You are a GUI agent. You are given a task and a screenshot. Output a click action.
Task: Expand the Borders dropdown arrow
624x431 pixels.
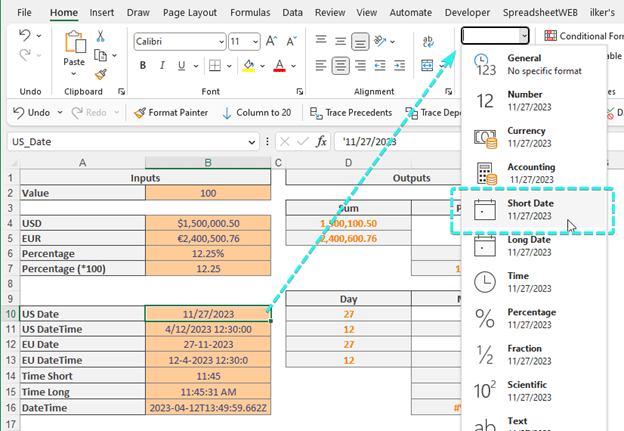pos(229,66)
